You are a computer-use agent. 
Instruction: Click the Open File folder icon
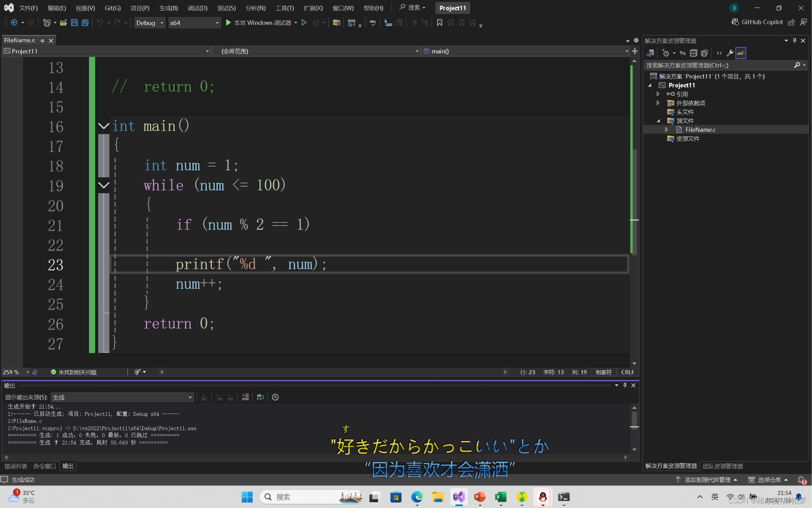pyautogui.click(x=63, y=23)
